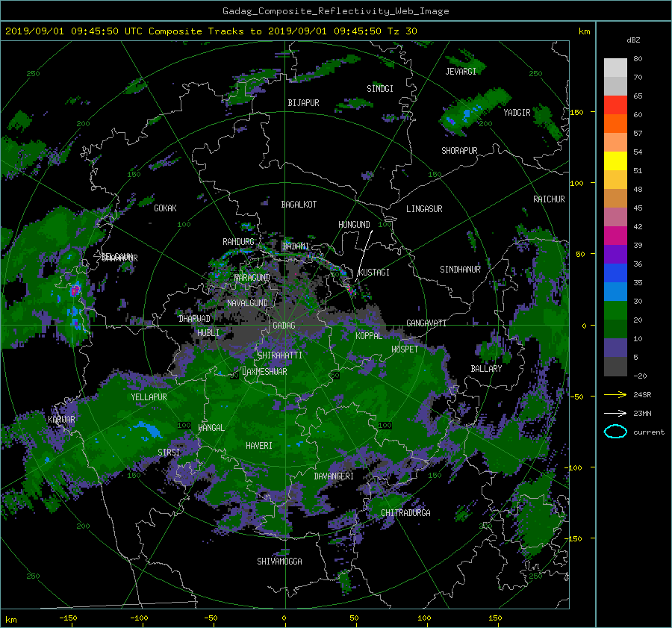The width and height of the screenshot is (672, 628).
Task: Click the HOSPET city label
Action: (405, 349)
